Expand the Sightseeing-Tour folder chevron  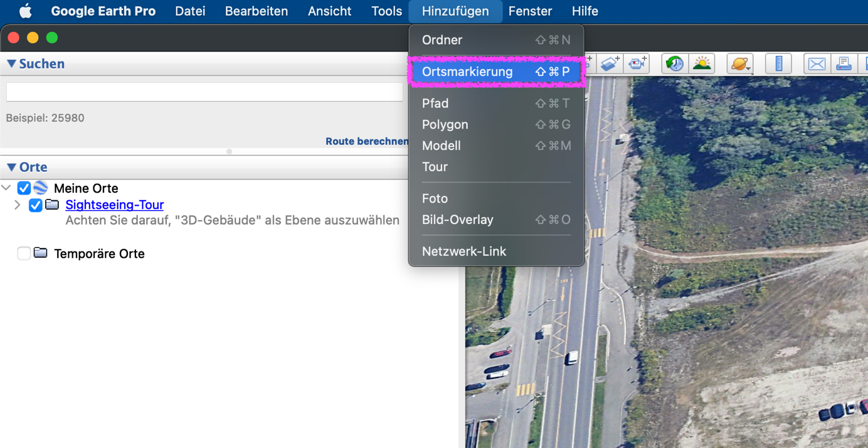pyautogui.click(x=18, y=205)
